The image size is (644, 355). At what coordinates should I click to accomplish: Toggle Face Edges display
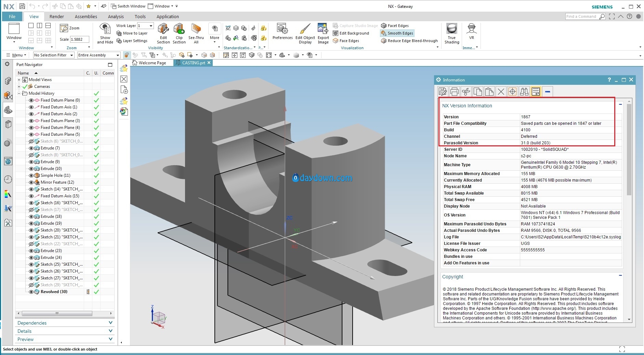pos(346,41)
